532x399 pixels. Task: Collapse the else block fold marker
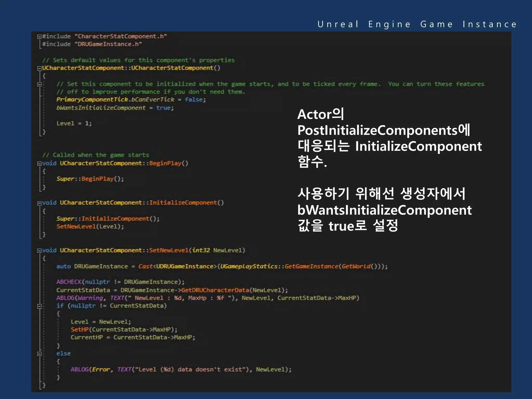pyautogui.click(x=39, y=354)
